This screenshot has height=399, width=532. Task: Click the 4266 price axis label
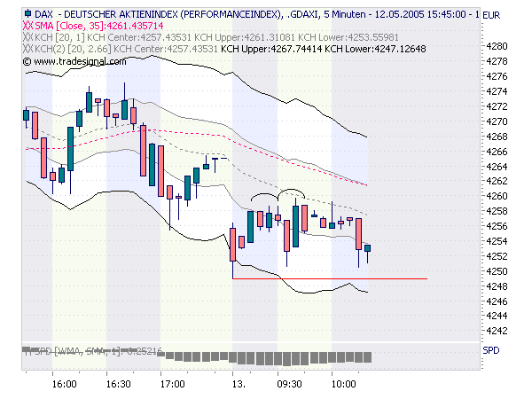[497, 152]
